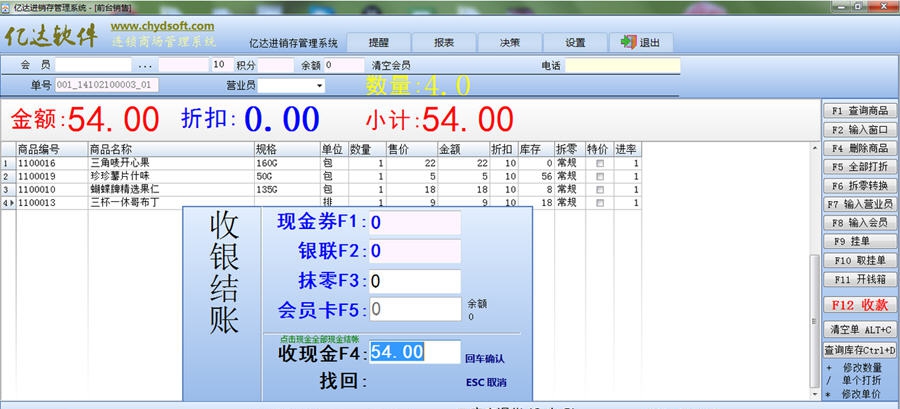
Task: Click the 会员卡F5 input field
Action: (x=415, y=309)
